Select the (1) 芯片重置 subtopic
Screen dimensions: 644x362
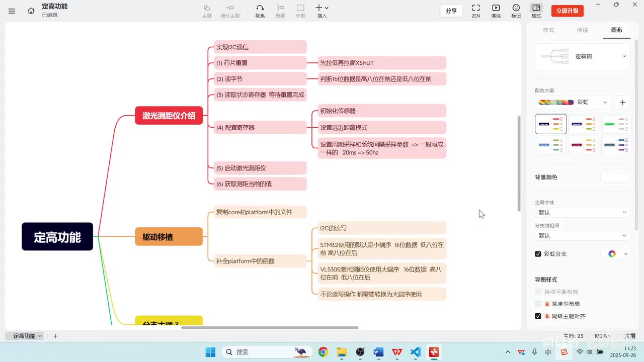[x=260, y=63]
